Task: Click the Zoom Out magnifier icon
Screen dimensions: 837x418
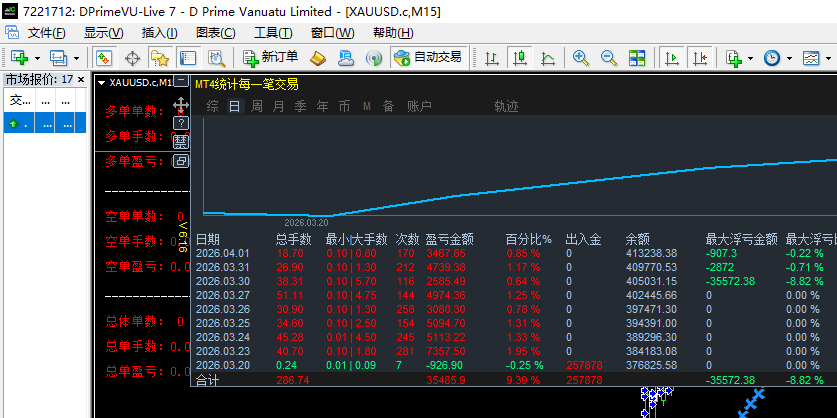Action: click(609, 58)
